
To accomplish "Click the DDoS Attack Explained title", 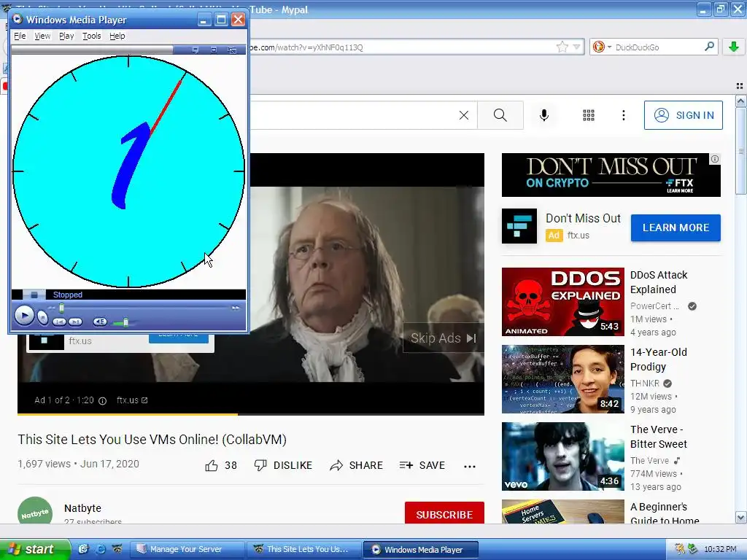I will [x=659, y=282].
